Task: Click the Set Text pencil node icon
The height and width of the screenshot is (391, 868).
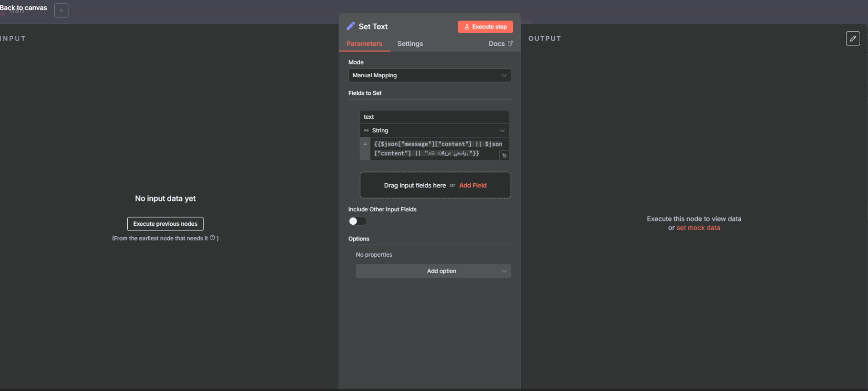Action: [x=350, y=26]
